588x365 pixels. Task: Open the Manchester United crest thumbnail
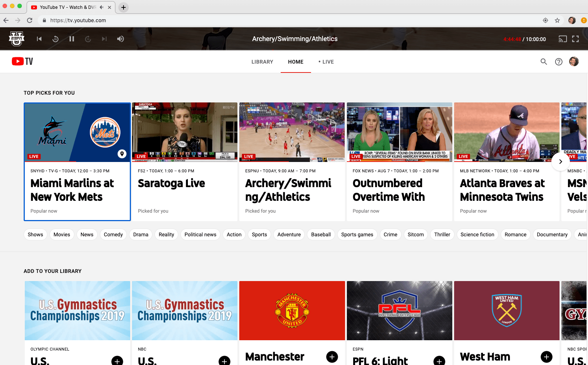[x=292, y=311]
